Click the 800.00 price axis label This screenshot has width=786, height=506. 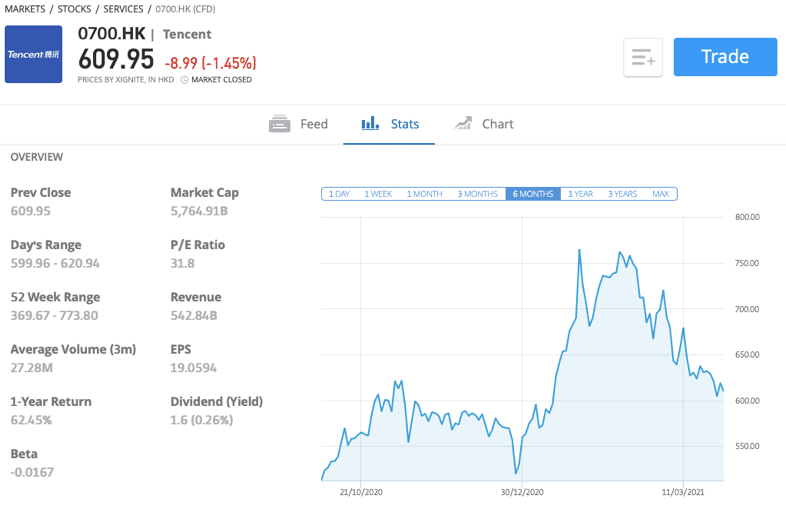[x=747, y=217]
